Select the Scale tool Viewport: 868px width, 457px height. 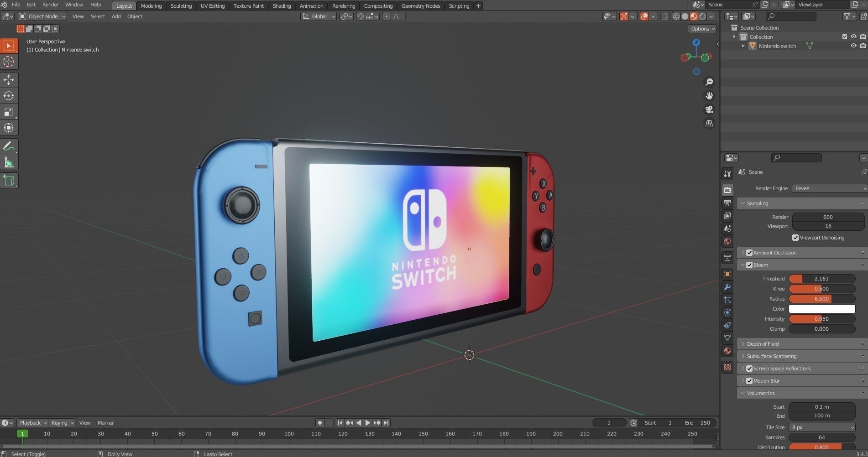pos(9,112)
